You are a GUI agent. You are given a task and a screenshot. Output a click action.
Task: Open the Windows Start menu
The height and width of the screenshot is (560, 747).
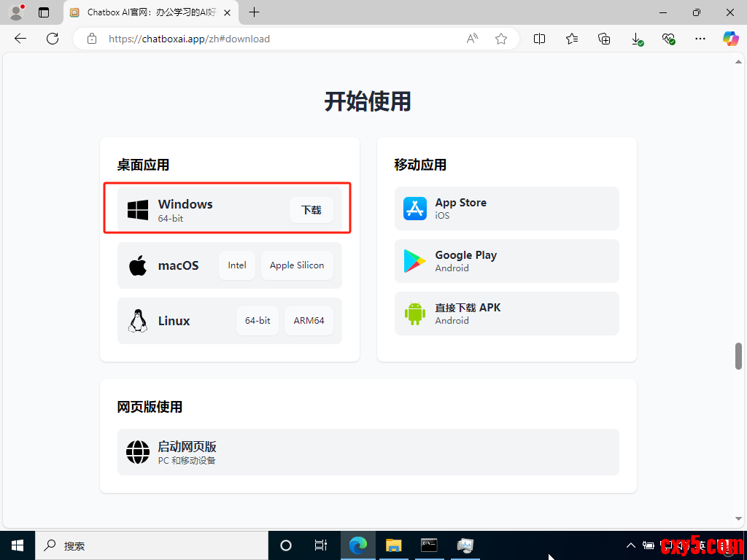18,545
